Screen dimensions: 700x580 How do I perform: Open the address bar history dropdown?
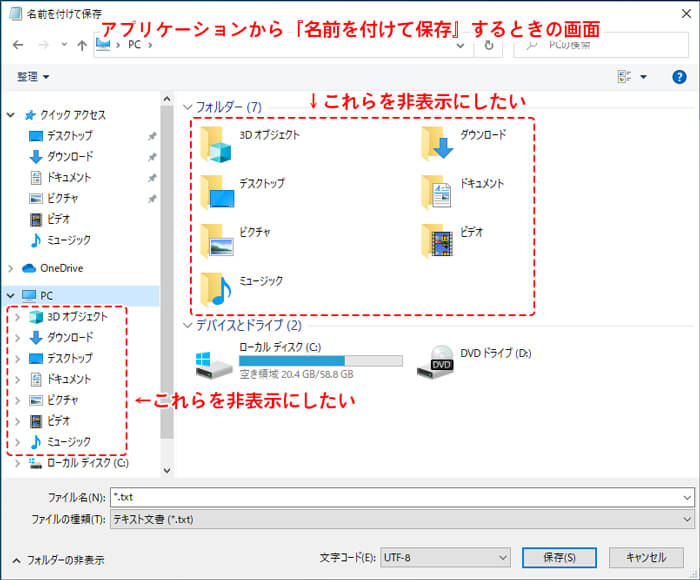click(x=460, y=45)
